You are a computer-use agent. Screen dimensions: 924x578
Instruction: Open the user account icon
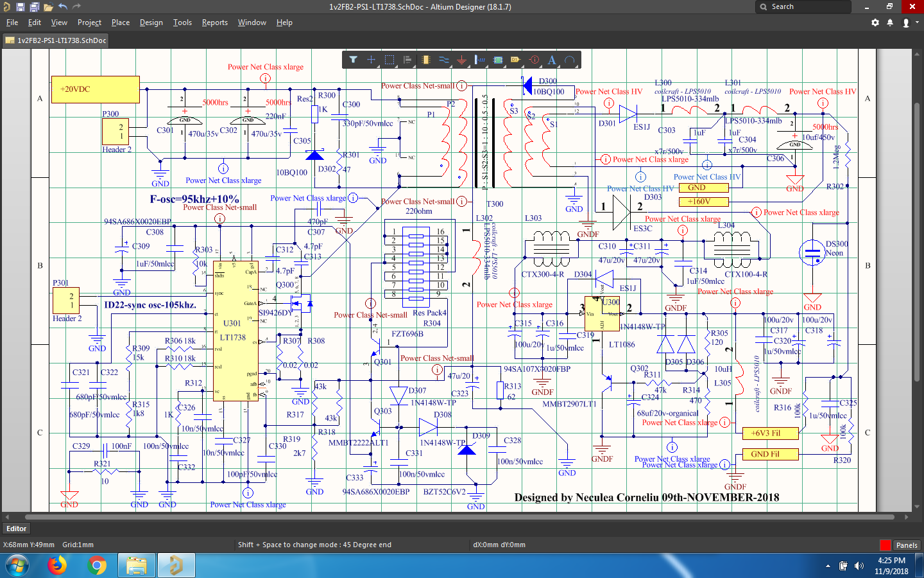click(906, 22)
